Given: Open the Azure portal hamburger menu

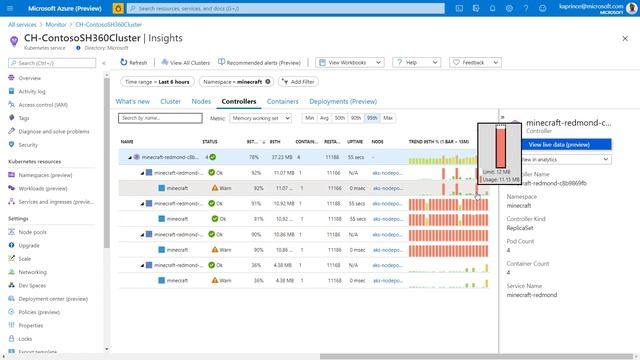Looking at the screenshot, I should (x=10, y=8).
